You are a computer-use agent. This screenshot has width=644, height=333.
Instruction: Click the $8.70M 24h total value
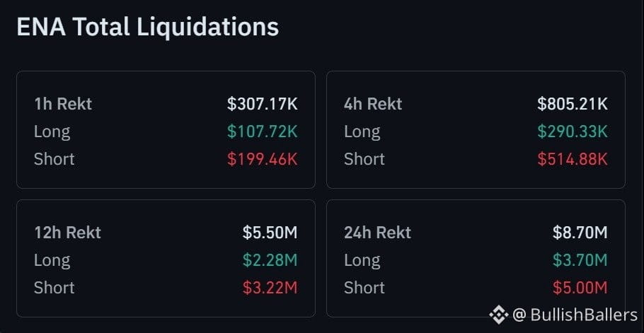click(580, 233)
